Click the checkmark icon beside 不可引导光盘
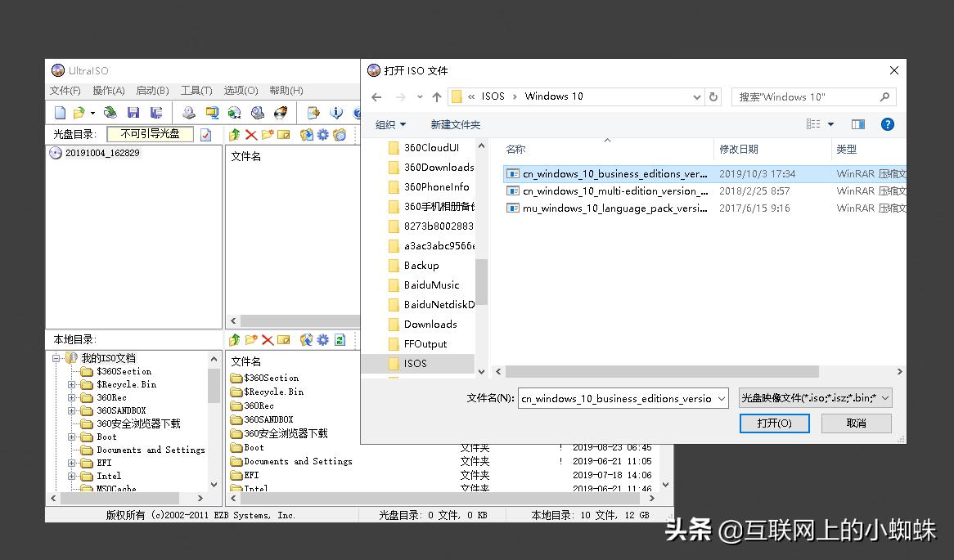The width and height of the screenshot is (954, 560). click(205, 134)
